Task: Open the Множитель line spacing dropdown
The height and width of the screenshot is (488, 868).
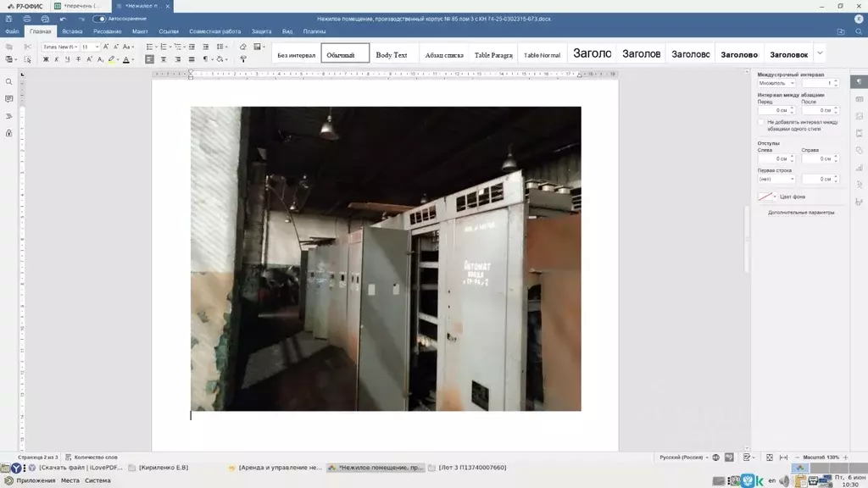Action: [x=776, y=83]
